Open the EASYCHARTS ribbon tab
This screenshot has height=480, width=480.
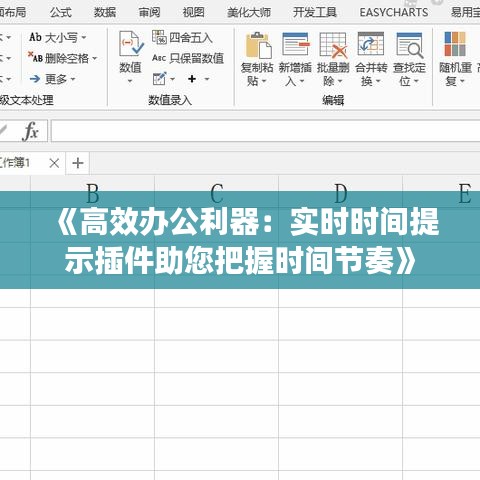(394, 12)
